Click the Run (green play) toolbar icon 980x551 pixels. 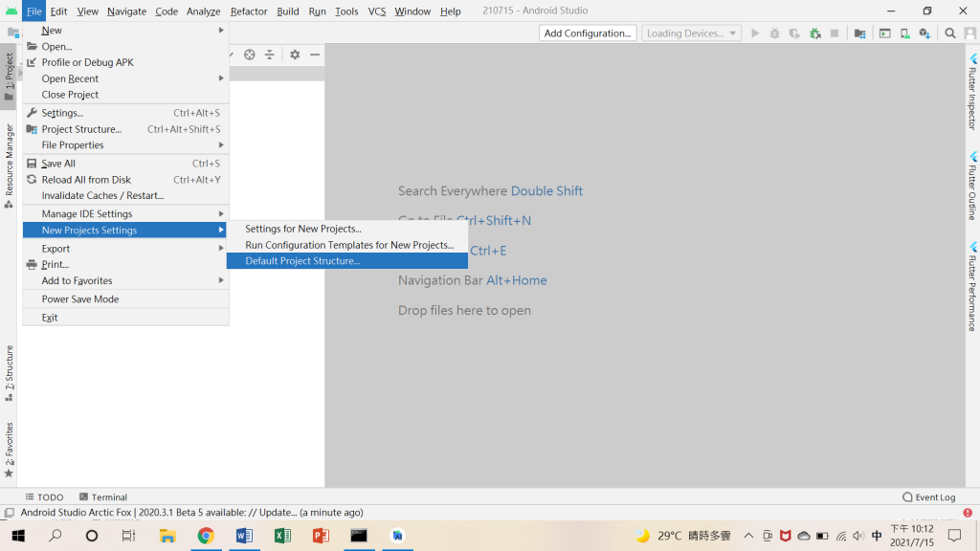pos(755,33)
